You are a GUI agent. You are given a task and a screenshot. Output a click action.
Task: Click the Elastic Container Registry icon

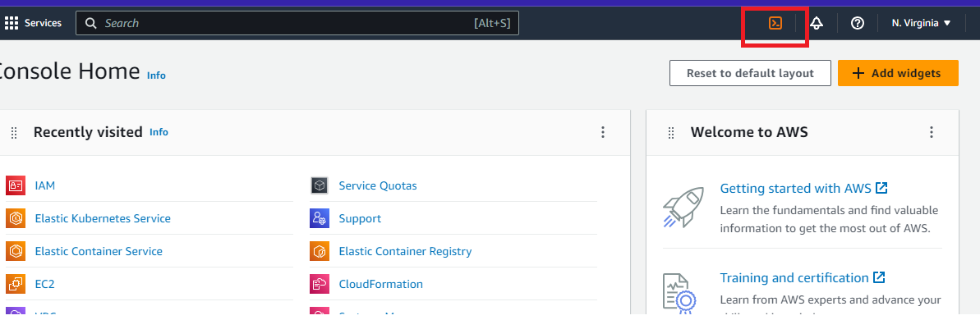click(x=320, y=251)
